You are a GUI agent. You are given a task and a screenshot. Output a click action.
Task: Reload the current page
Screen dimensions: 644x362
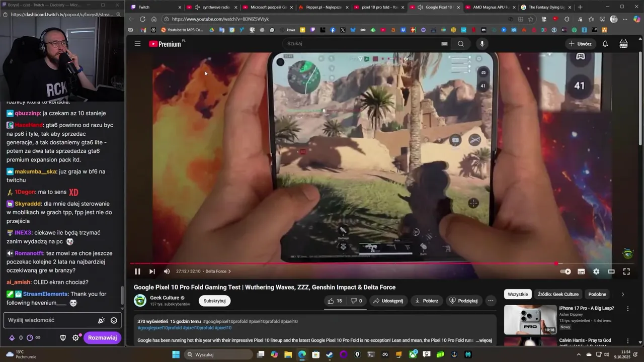[142, 19]
